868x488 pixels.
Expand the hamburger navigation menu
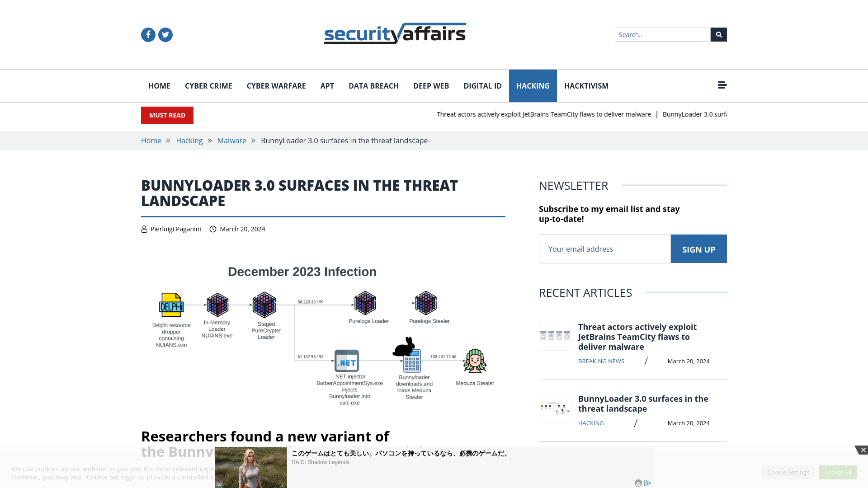point(722,85)
